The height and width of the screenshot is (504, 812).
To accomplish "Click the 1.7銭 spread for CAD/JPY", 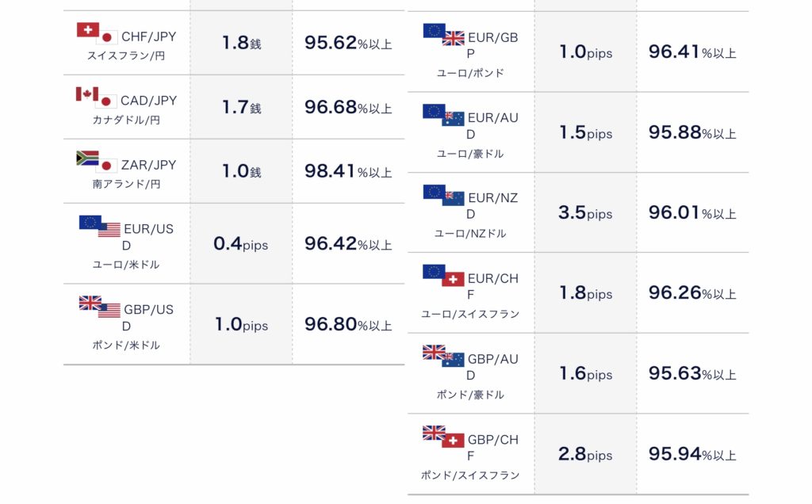I will pyautogui.click(x=241, y=107).
